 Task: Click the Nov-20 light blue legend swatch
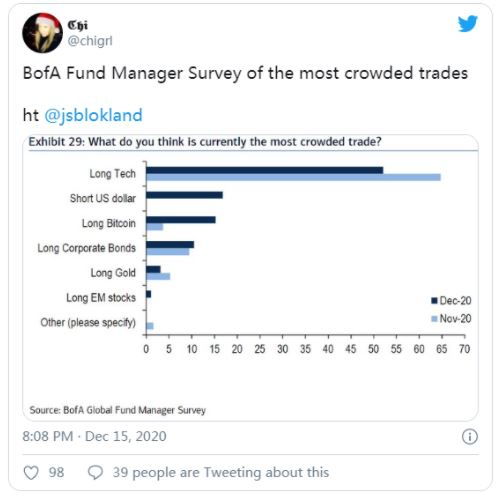tap(434, 319)
